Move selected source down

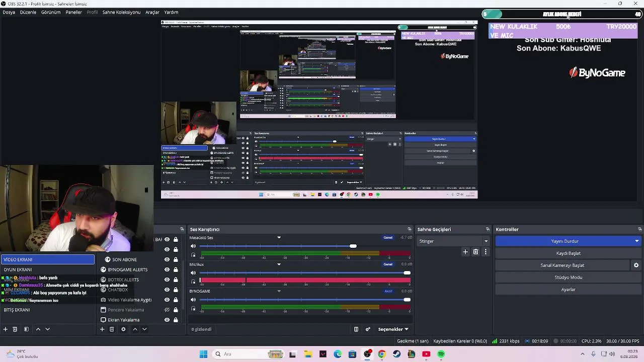pyautogui.click(x=144, y=329)
